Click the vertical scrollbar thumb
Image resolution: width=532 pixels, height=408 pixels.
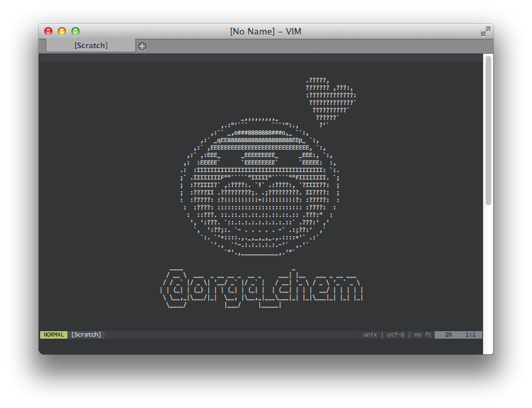point(488,131)
